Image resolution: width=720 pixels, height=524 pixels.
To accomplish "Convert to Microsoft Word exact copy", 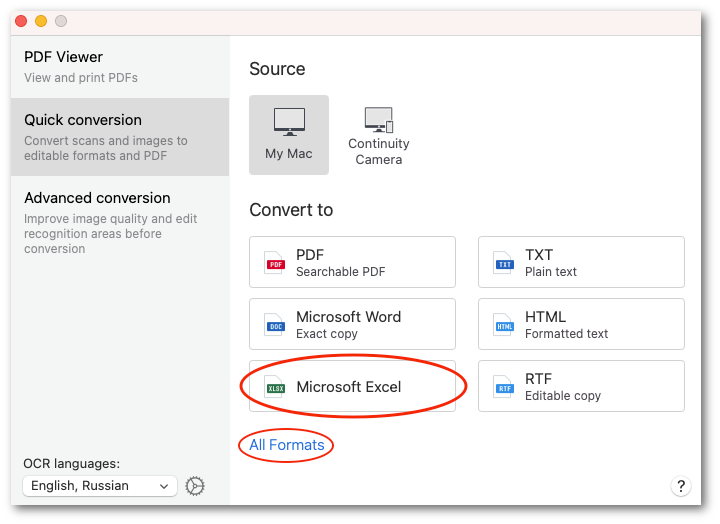I will pyautogui.click(x=352, y=324).
